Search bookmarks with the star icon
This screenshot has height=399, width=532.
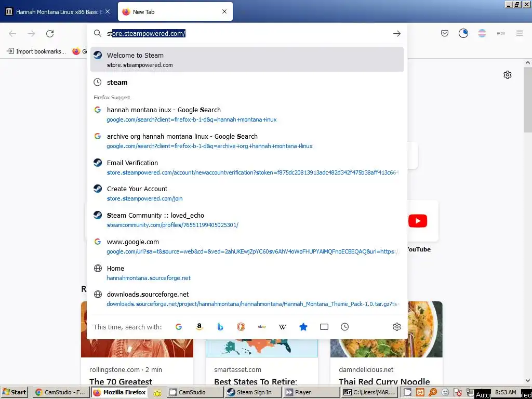click(x=303, y=327)
